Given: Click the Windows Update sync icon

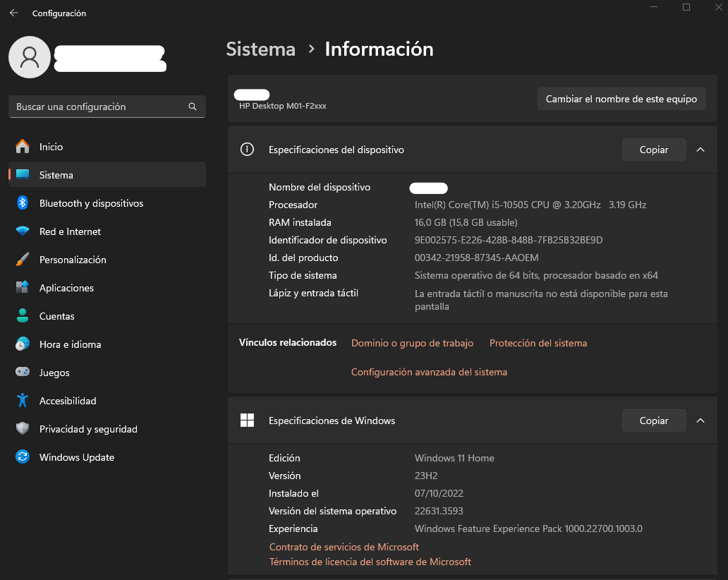Looking at the screenshot, I should click(23, 457).
